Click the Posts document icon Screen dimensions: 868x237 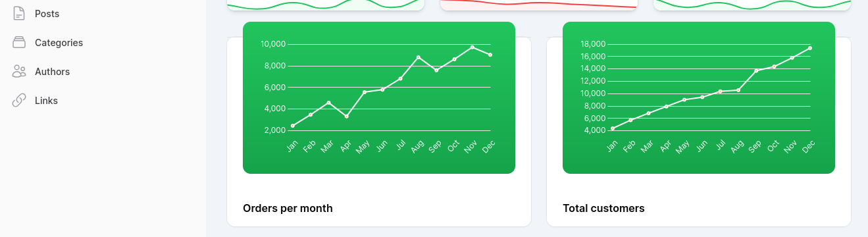coord(19,13)
